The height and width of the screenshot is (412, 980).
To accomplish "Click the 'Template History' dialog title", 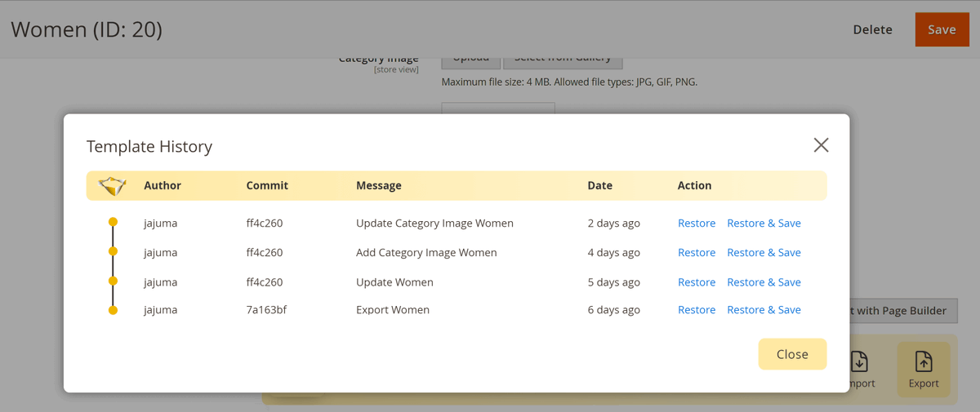I will [149, 147].
